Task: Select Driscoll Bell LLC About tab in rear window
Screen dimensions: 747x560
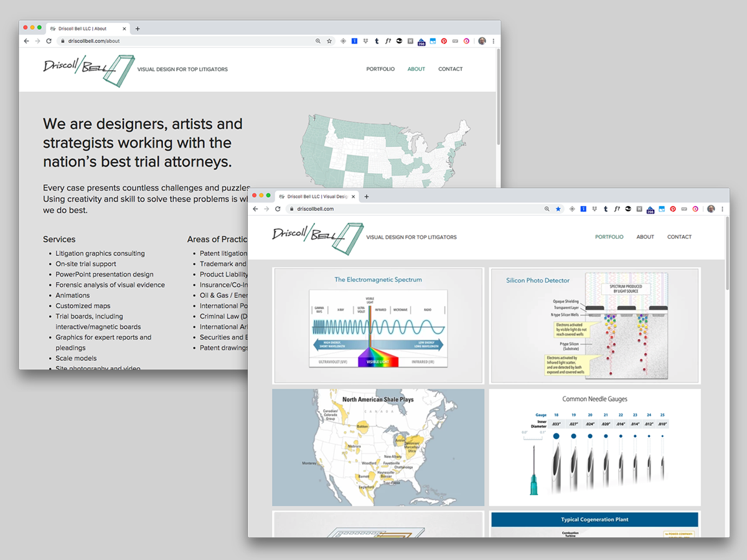Action: click(x=88, y=28)
